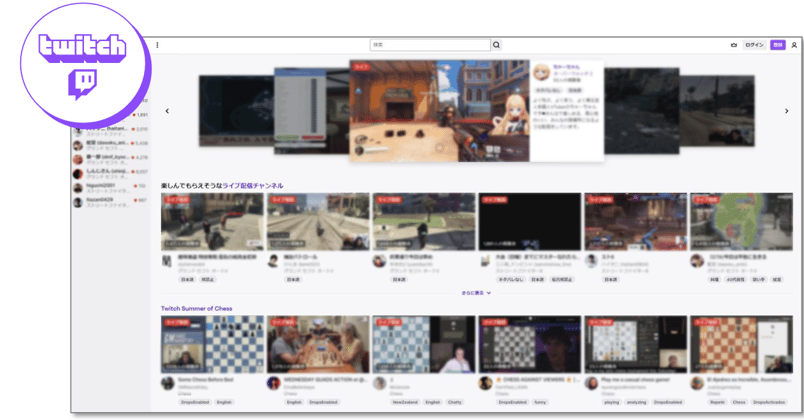The image size is (804, 420).
Task: Open Play me a casual chess game thumbnail
Action: click(636, 344)
